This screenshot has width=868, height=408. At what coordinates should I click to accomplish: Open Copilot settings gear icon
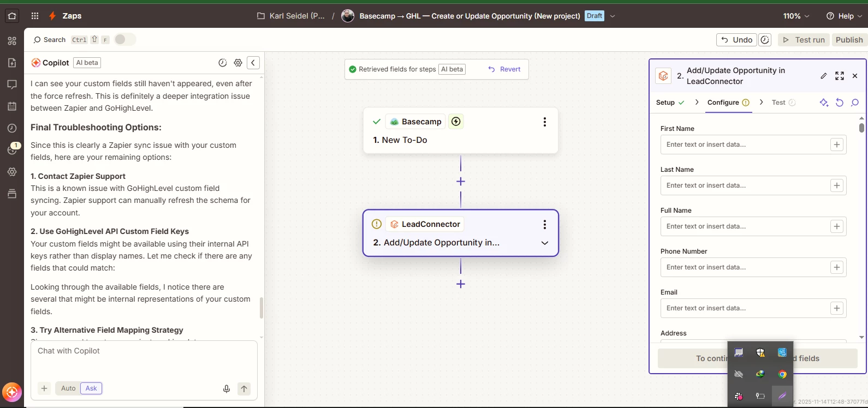click(x=238, y=63)
